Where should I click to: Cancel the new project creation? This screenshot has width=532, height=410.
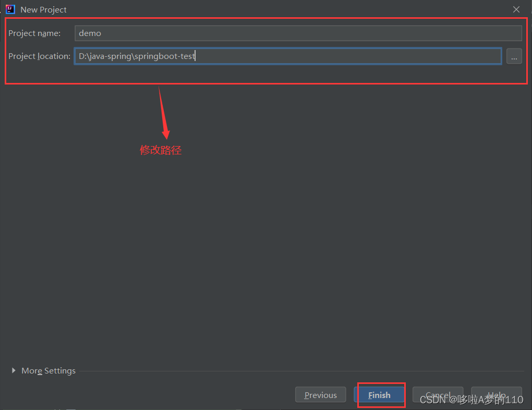[438, 395]
